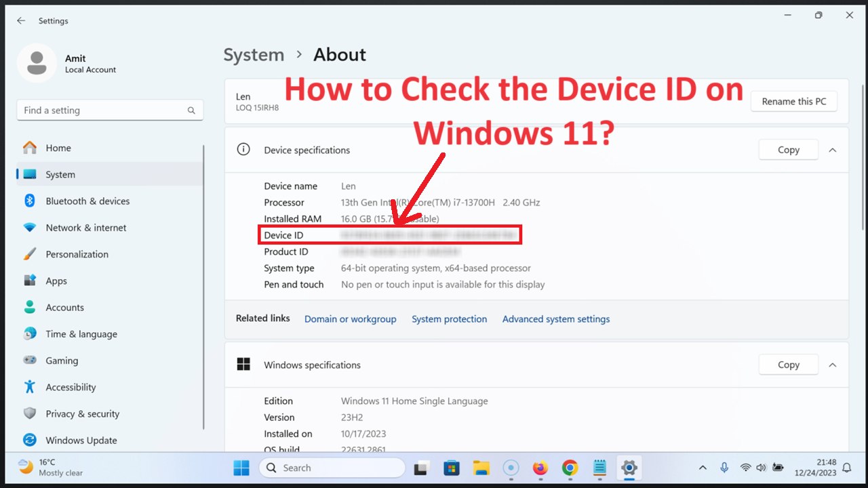The height and width of the screenshot is (488, 868).
Task: Show hidden system tray icons
Action: [703, 468]
